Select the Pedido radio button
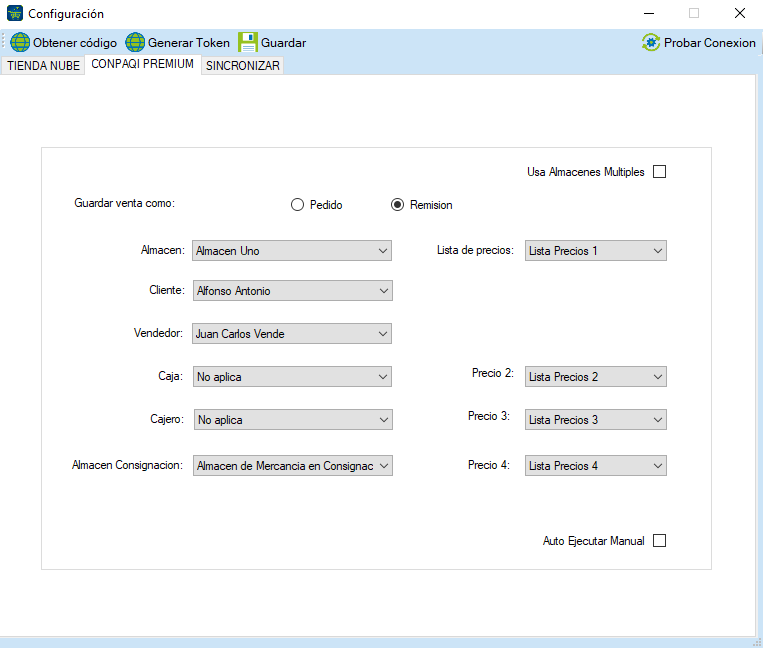 coord(297,205)
